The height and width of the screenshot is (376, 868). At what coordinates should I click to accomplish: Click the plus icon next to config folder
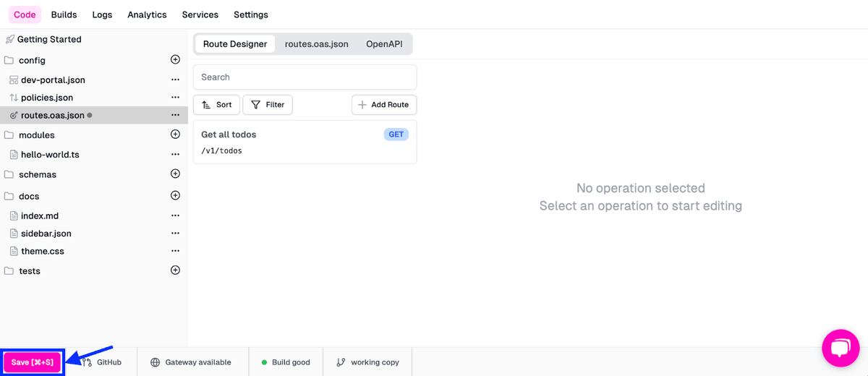click(175, 60)
